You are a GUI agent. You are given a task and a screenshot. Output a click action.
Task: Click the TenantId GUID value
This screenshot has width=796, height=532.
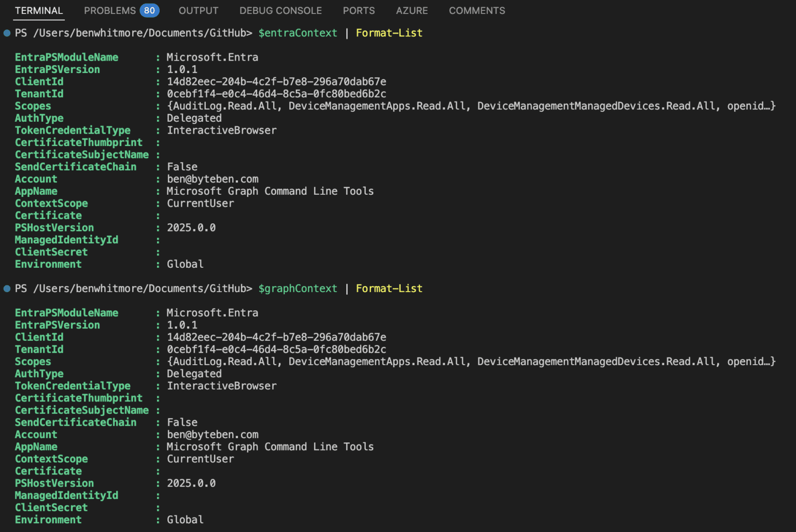pyautogui.click(x=276, y=94)
